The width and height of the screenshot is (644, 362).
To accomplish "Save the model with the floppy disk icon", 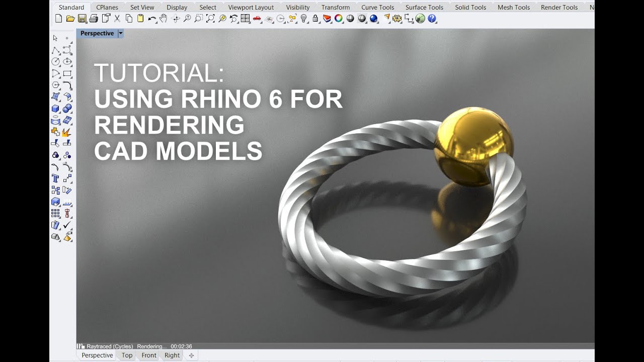I will [x=82, y=19].
